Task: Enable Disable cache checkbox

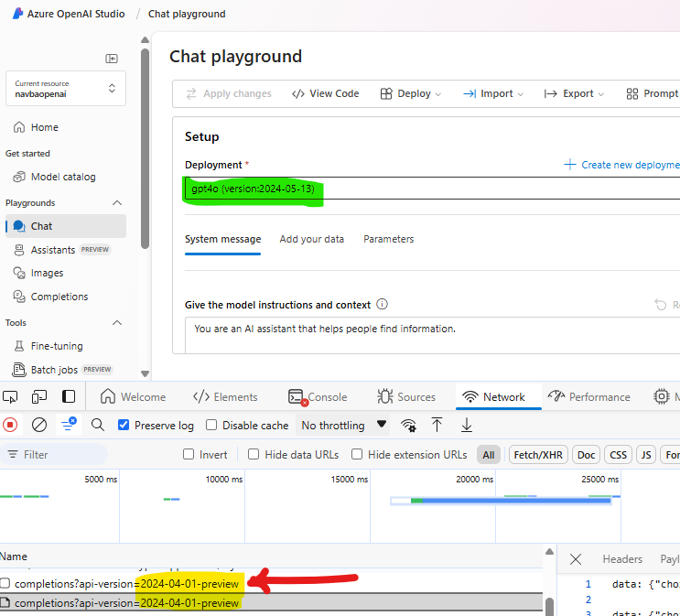Action: 211,425
